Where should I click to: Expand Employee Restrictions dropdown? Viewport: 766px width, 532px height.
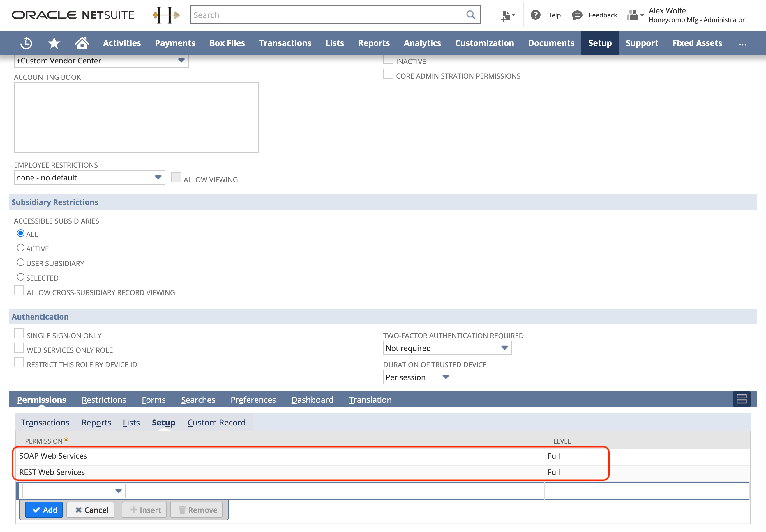pyautogui.click(x=89, y=178)
